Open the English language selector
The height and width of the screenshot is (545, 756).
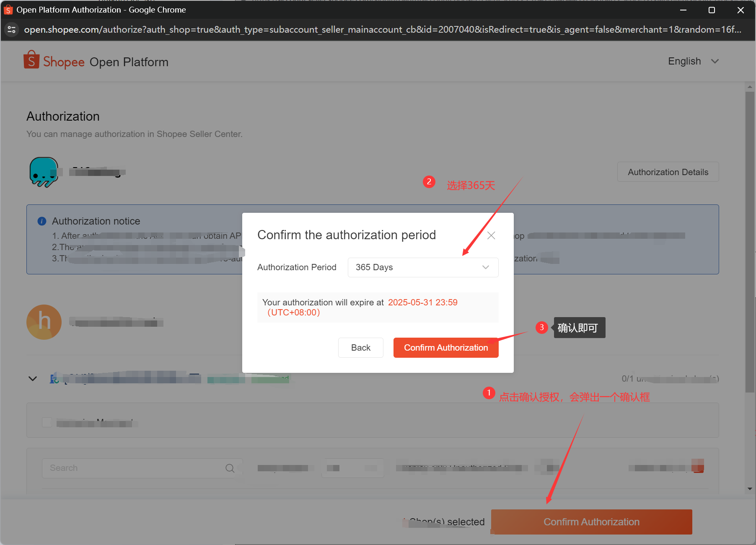[693, 61]
